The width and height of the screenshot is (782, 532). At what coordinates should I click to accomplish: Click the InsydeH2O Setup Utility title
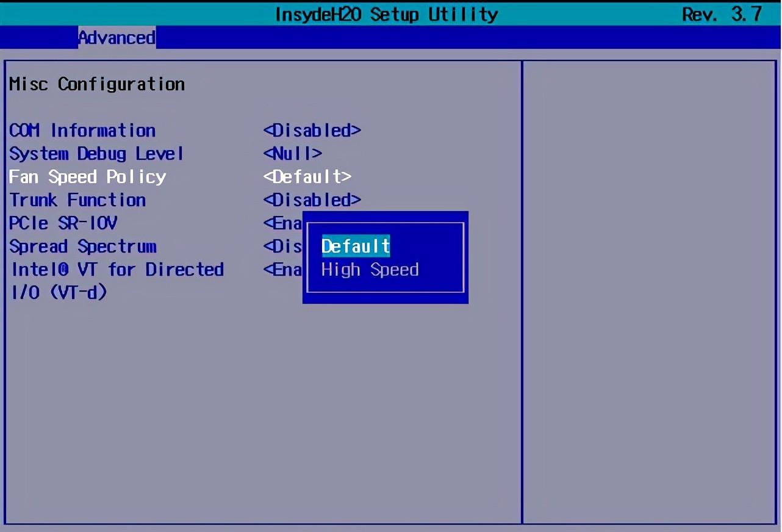[x=387, y=14]
